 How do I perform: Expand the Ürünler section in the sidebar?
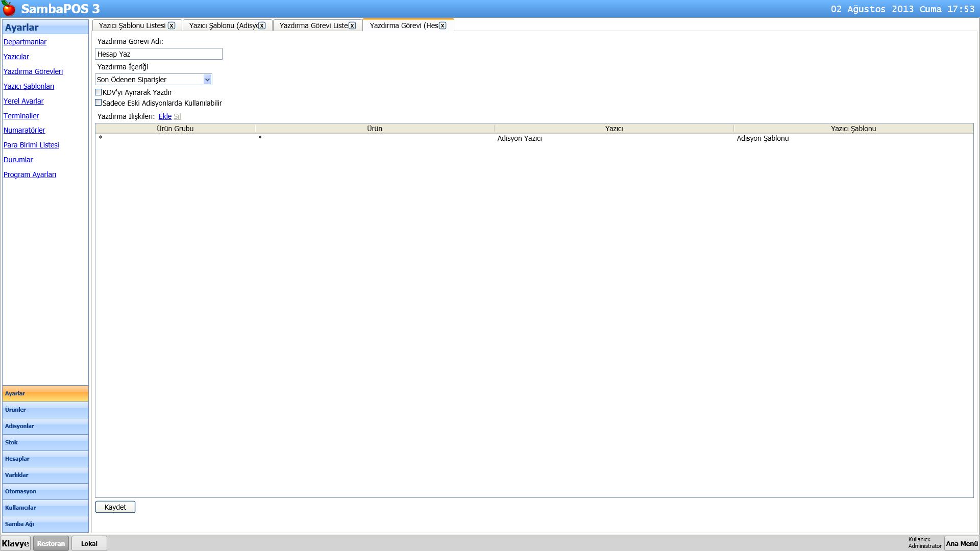tap(45, 410)
